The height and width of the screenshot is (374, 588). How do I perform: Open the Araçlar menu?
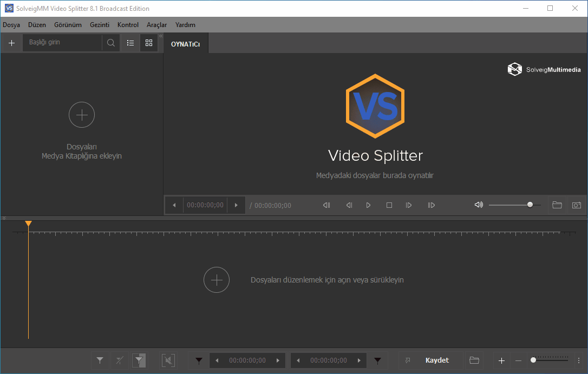pos(156,25)
